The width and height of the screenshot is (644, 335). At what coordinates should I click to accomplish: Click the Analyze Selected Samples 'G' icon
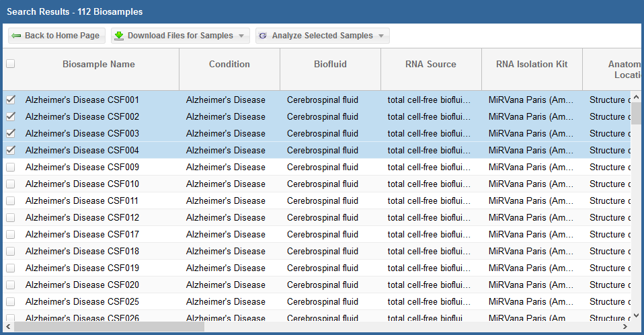pos(263,36)
